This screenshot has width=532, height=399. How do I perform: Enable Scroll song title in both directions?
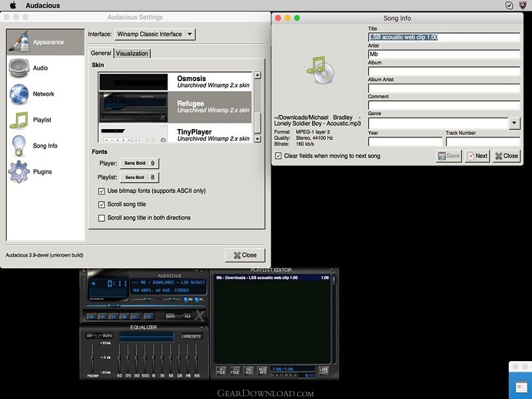[x=102, y=218]
